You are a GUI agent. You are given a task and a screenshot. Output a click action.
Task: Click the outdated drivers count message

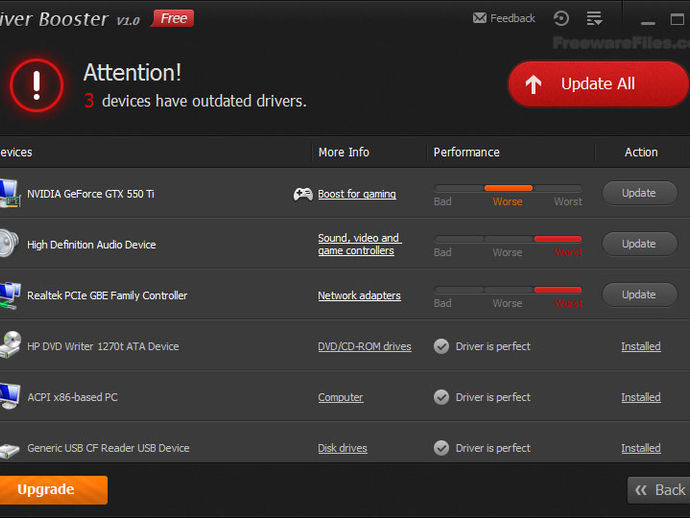pos(195,101)
